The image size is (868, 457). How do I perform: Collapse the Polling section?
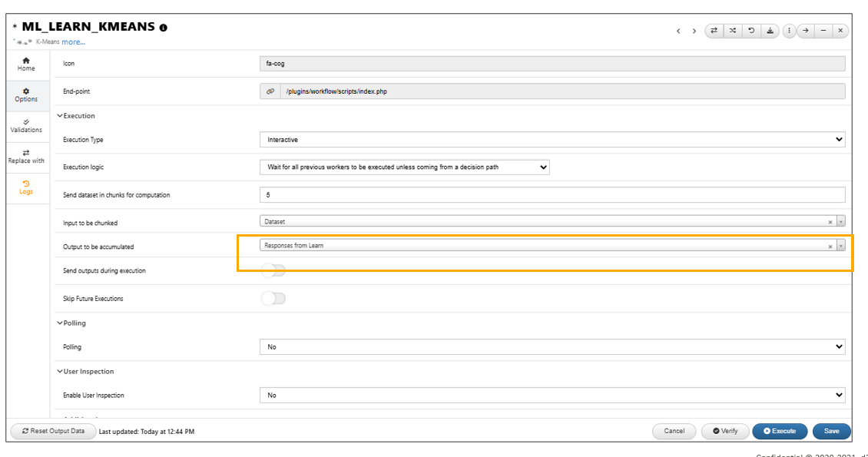(60, 323)
